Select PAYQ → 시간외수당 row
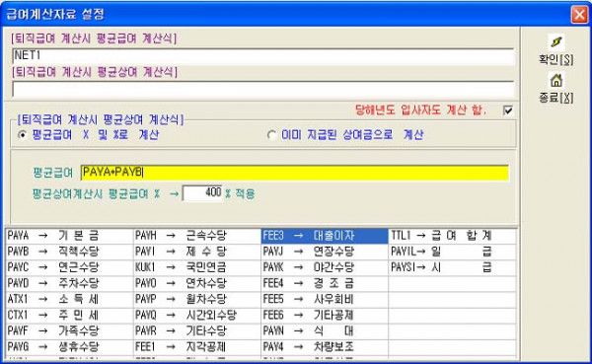Viewport: 592px width, 364px height. [x=197, y=315]
